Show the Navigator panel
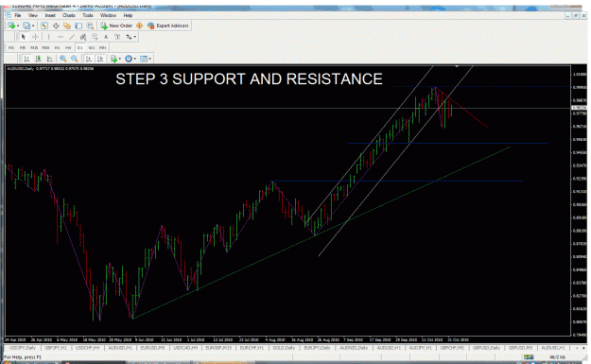The width and height of the screenshot is (591, 364). [x=67, y=26]
